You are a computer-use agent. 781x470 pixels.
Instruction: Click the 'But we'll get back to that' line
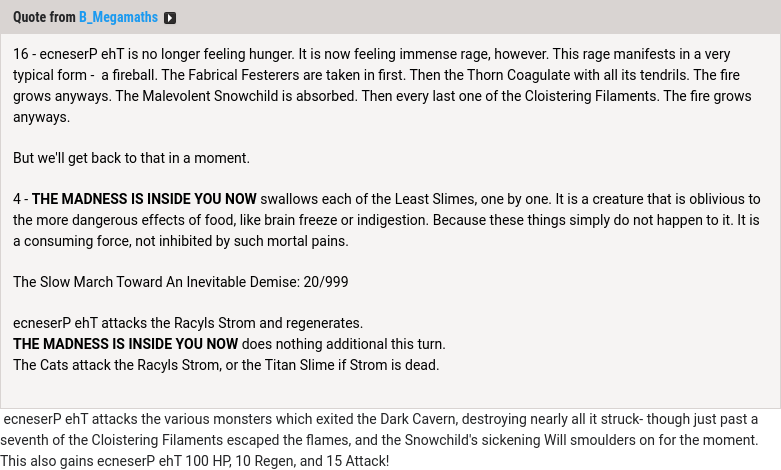click(131, 158)
